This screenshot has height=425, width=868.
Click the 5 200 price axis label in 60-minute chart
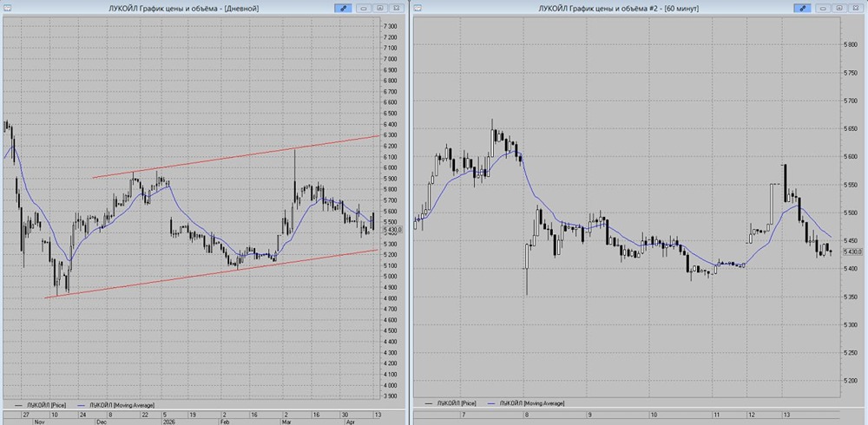tap(850, 381)
